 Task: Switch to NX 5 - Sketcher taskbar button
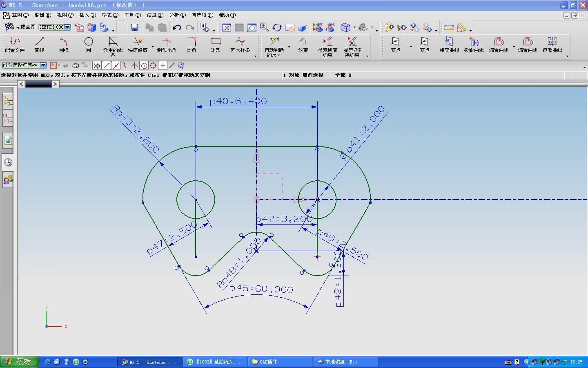pyautogui.click(x=149, y=362)
